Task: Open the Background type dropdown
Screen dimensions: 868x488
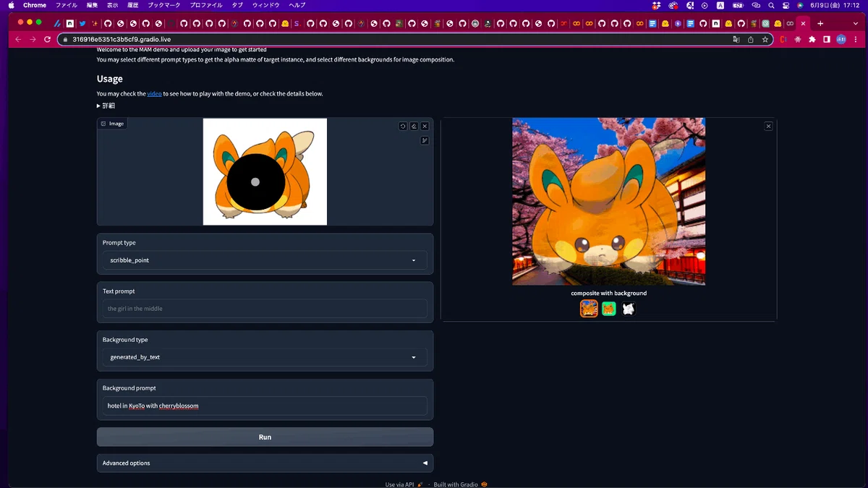Action: pyautogui.click(x=265, y=357)
